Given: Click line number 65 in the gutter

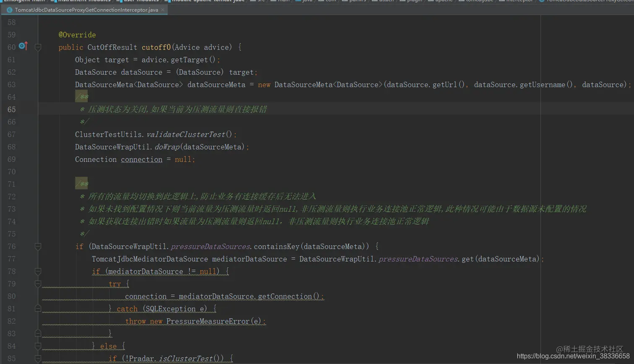Looking at the screenshot, I should coord(11,109).
